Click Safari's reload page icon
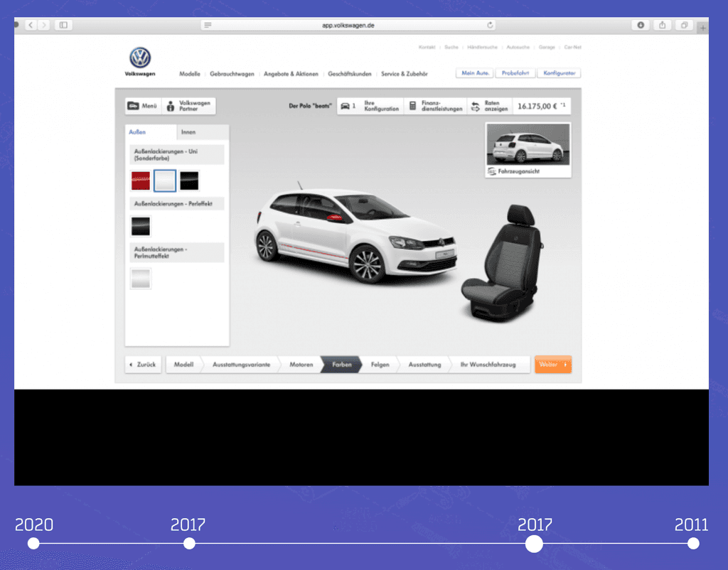Image resolution: width=728 pixels, height=570 pixels. [490, 25]
